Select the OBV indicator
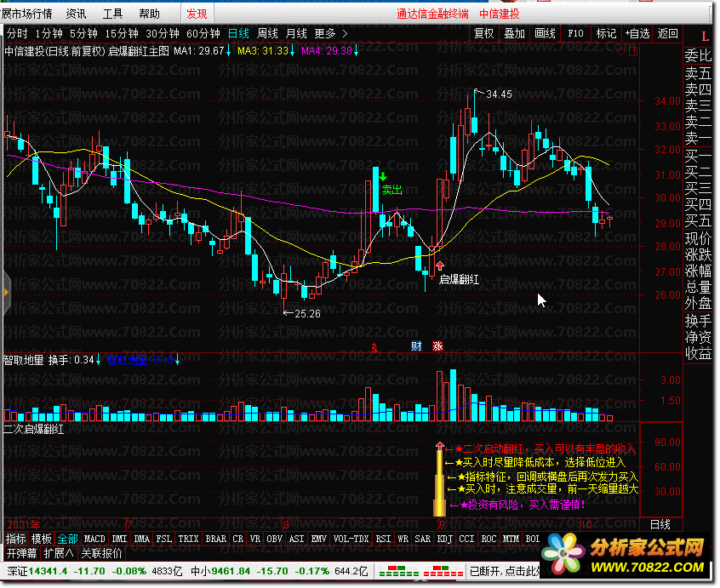Screen dimensions: 720x588 [x=275, y=539]
